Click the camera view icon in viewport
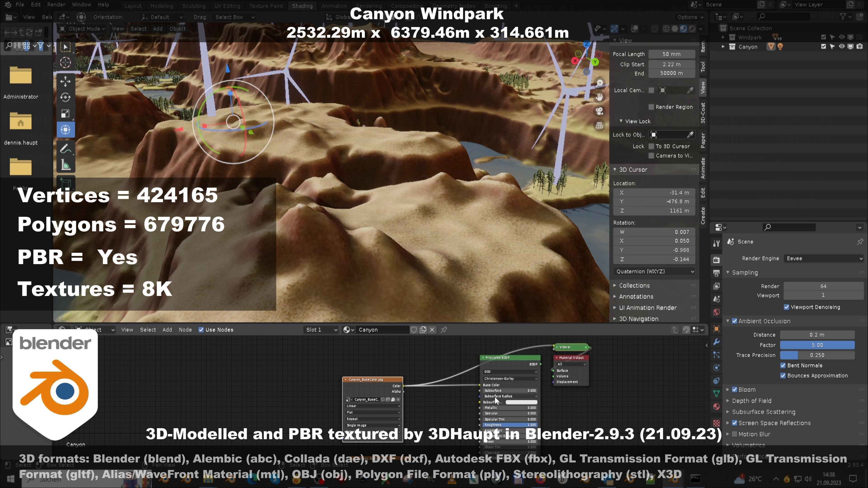This screenshot has height=488, width=868. [599, 111]
